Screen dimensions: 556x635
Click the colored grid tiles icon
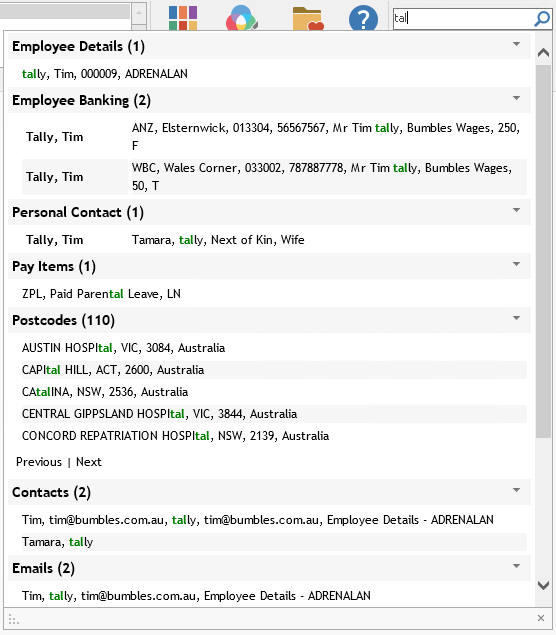183,18
